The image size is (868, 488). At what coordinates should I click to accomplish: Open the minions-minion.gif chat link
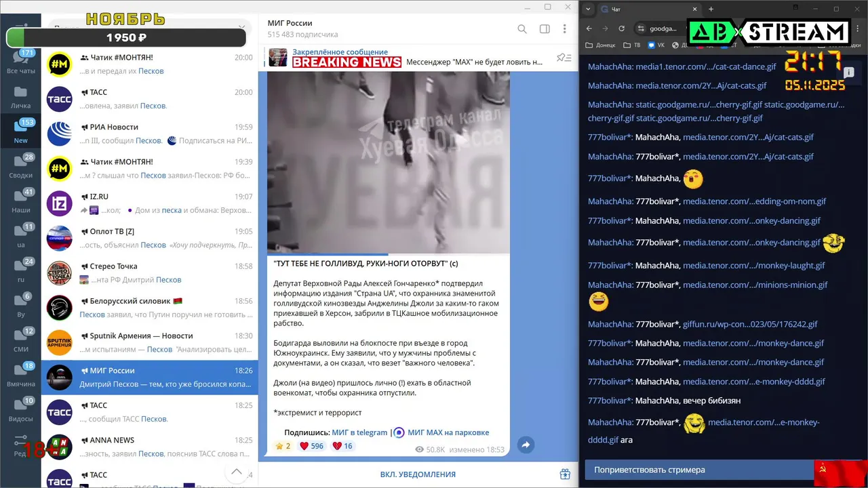755,285
